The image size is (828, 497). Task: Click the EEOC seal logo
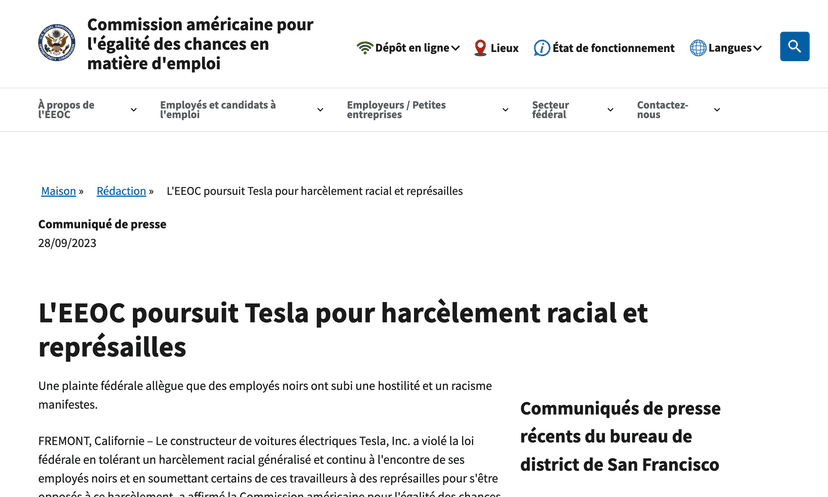57,42
